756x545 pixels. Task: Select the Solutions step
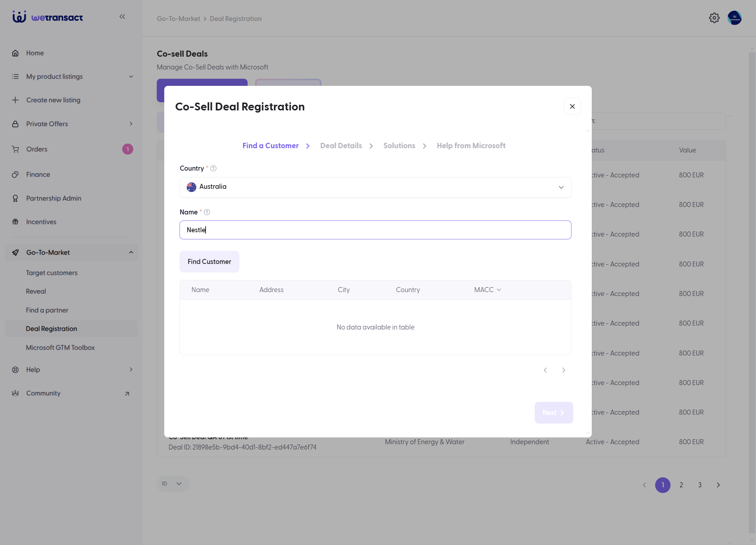click(399, 146)
